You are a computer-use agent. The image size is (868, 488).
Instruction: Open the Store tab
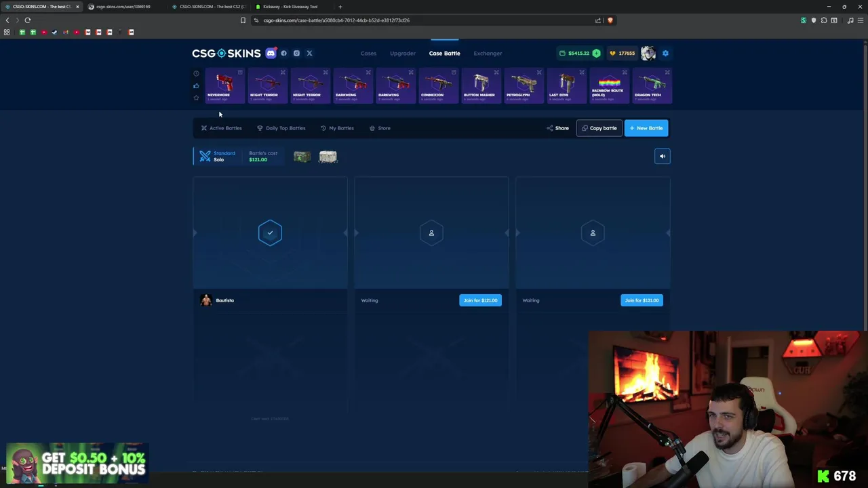click(x=380, y=128)
